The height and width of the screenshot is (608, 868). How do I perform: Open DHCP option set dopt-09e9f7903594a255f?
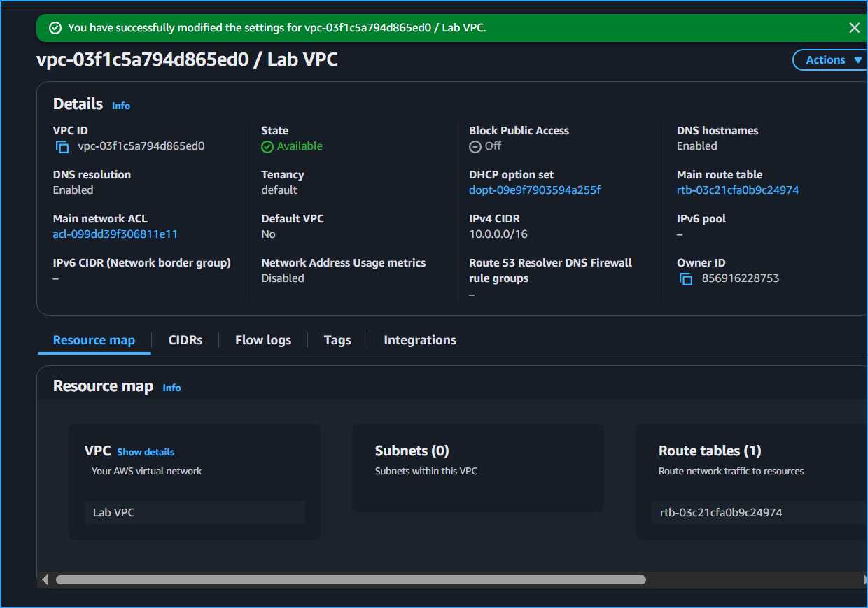[x=534, y=190]
